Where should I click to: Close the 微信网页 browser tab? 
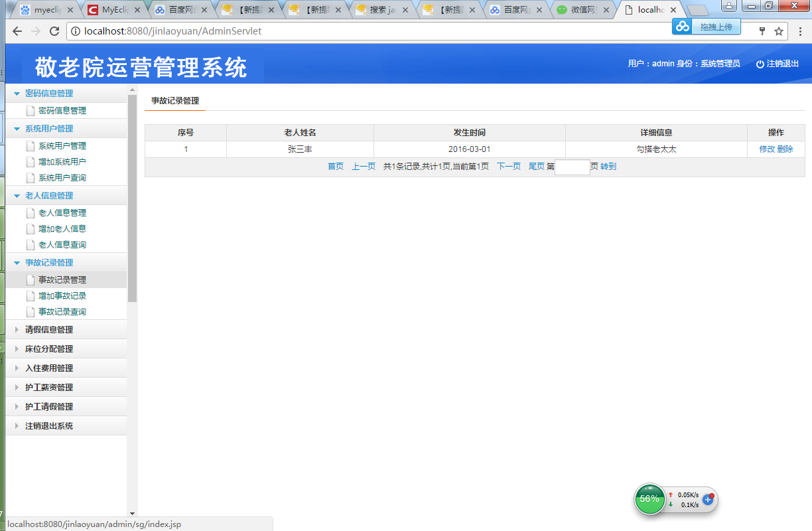[x=606, y=10]
